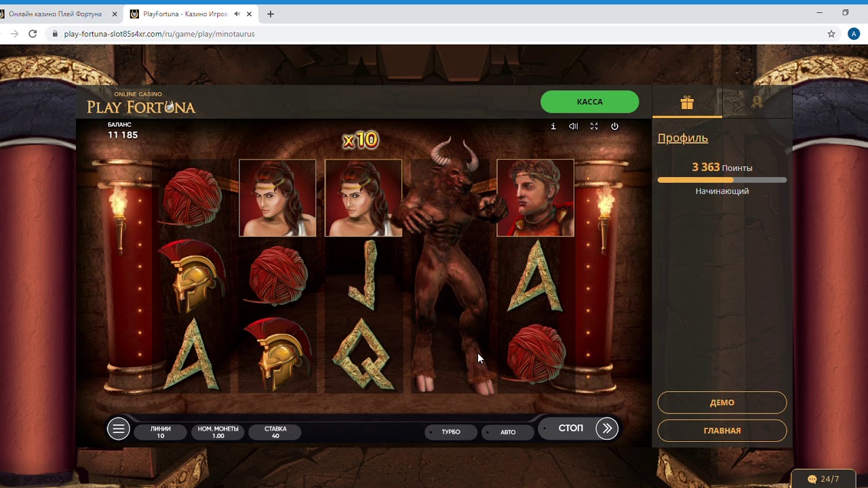The width and height of the screenshot is (868, 488).
Task: Click the Начинающий level label
Action: 722,191
